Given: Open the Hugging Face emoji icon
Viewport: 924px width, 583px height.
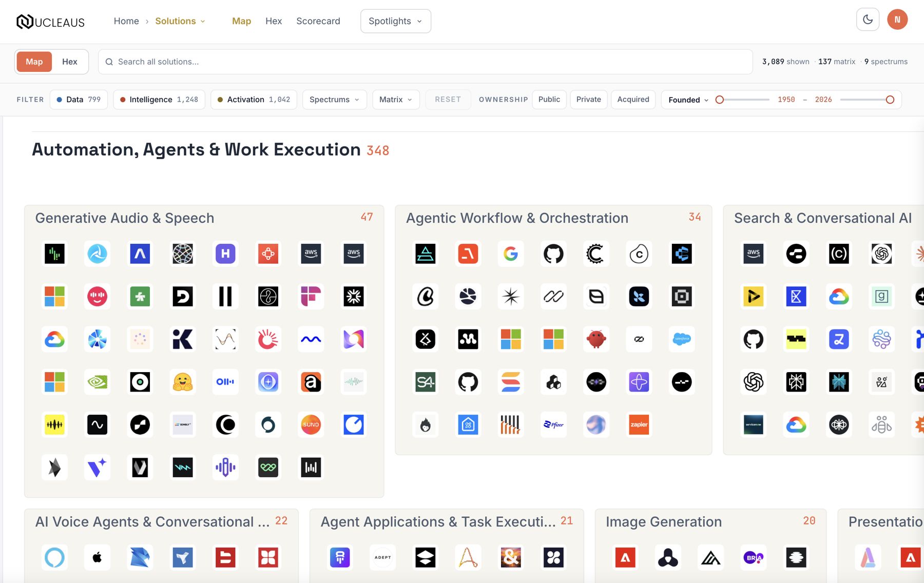Looking at the screenshot, I should click(x=183, y=382).
